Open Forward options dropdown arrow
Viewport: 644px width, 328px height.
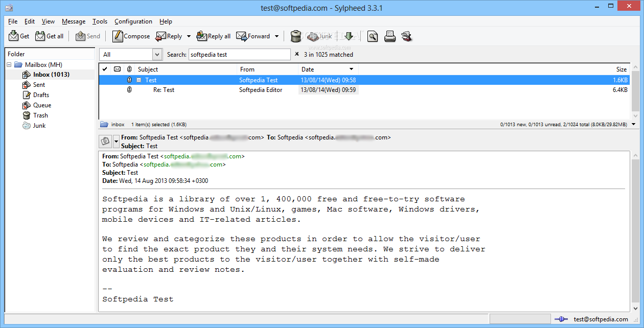pyautogui.click(x=277, y=36)
